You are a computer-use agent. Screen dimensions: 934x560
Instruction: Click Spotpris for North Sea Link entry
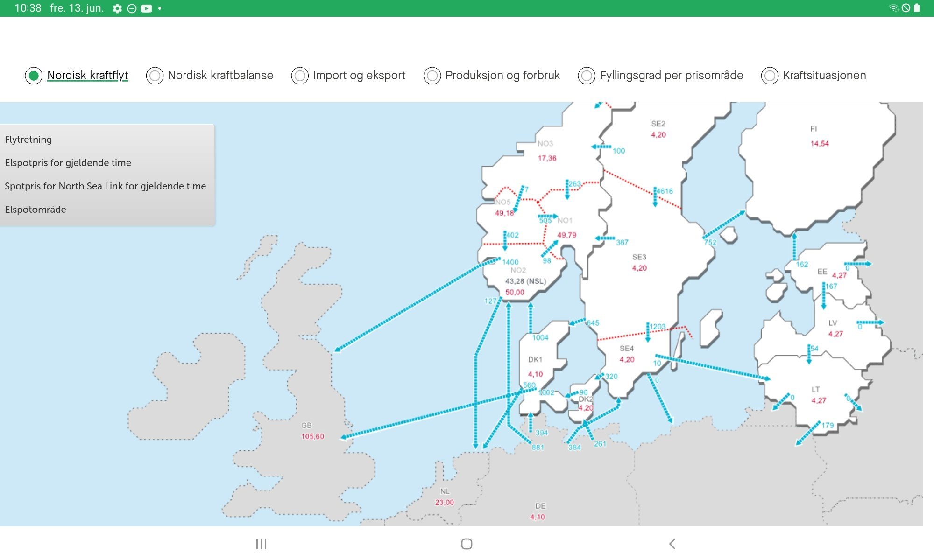[106, 186]
